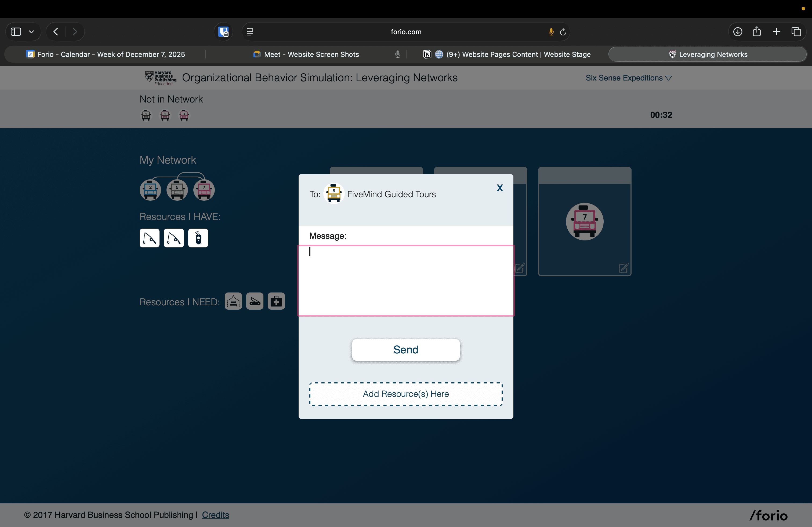Select blue bus number 2 in My Network
Viewport: 812px width, 527px height.
point(150,190)
